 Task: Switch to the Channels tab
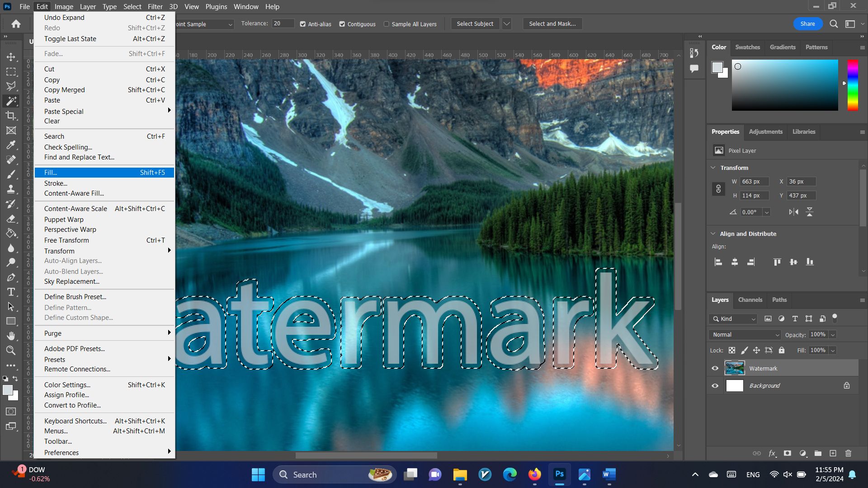tap(750, 300)
